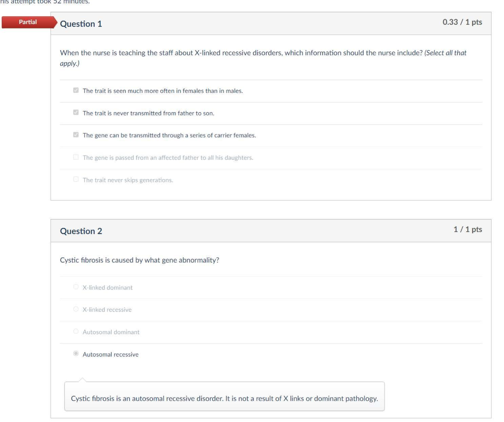Viewport: 504px width, 422px height.
Task: Click the 1 / 1 pts score
Action: [468, 229]
